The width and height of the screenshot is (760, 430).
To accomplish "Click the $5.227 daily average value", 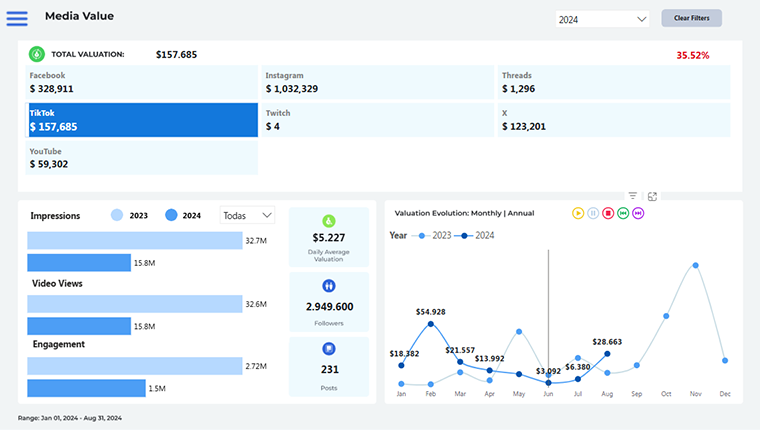I will coord(329,238).
